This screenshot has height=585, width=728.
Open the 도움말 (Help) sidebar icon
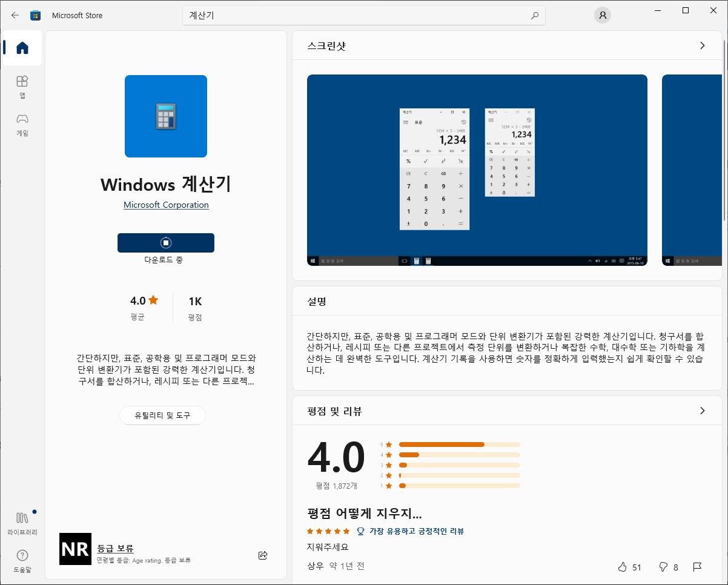click(x=21, y=560)
